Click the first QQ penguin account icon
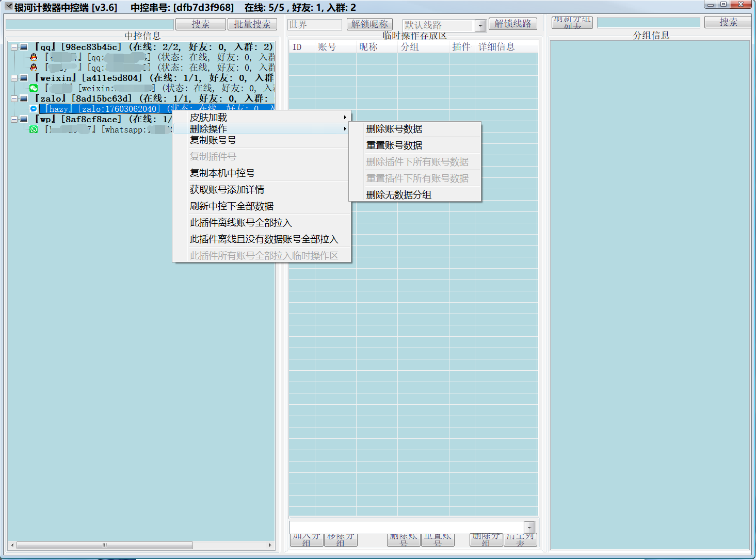Screen dimensions: 756x560 click(x=34, y=57)
